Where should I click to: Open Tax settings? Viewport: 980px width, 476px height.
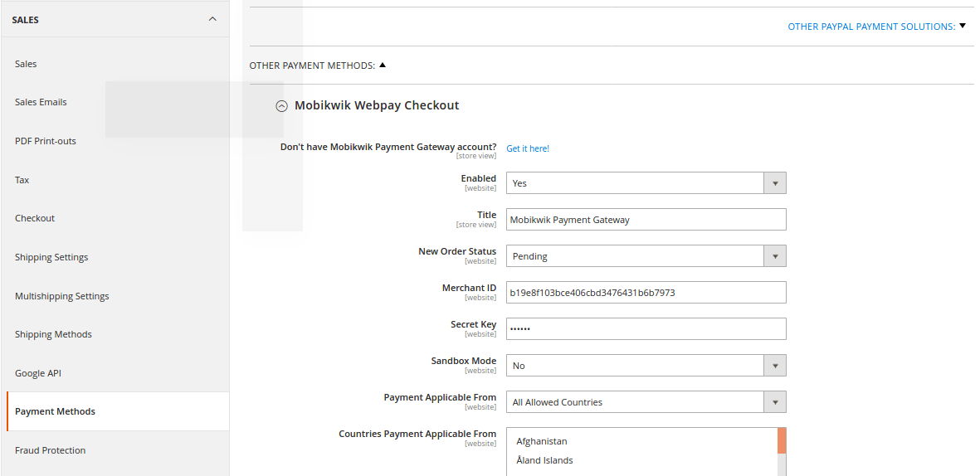click(22, 179)
